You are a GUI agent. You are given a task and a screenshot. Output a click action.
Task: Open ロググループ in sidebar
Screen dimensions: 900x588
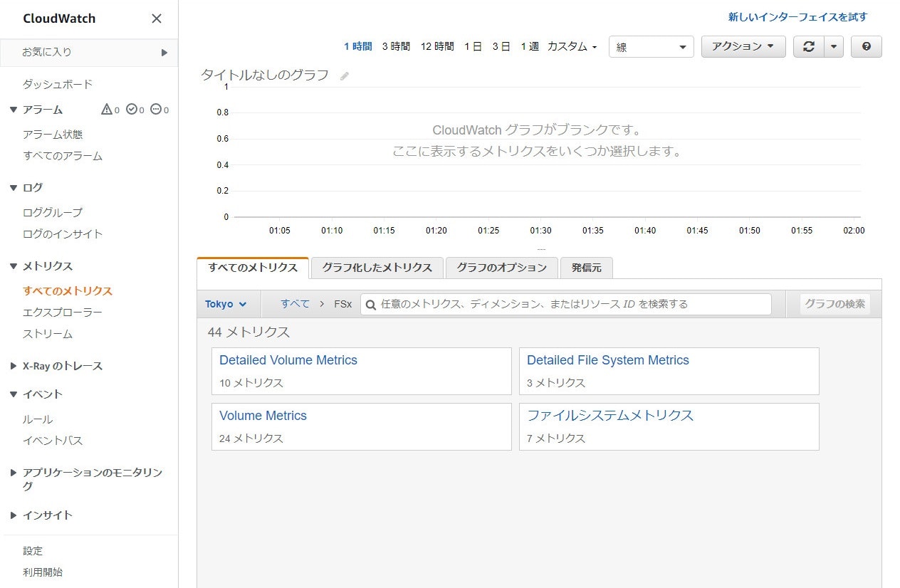tap(53, 213)
